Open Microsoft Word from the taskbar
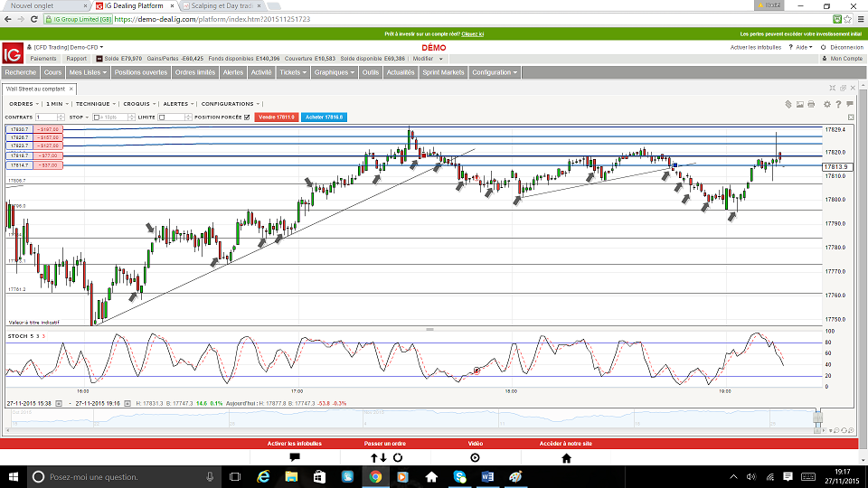This screenshot has height=488, width=868. (x=487, y=476)
